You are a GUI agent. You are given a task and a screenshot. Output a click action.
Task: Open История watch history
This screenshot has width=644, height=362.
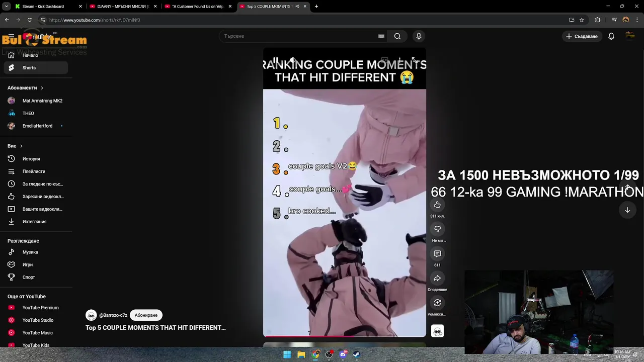36,159
